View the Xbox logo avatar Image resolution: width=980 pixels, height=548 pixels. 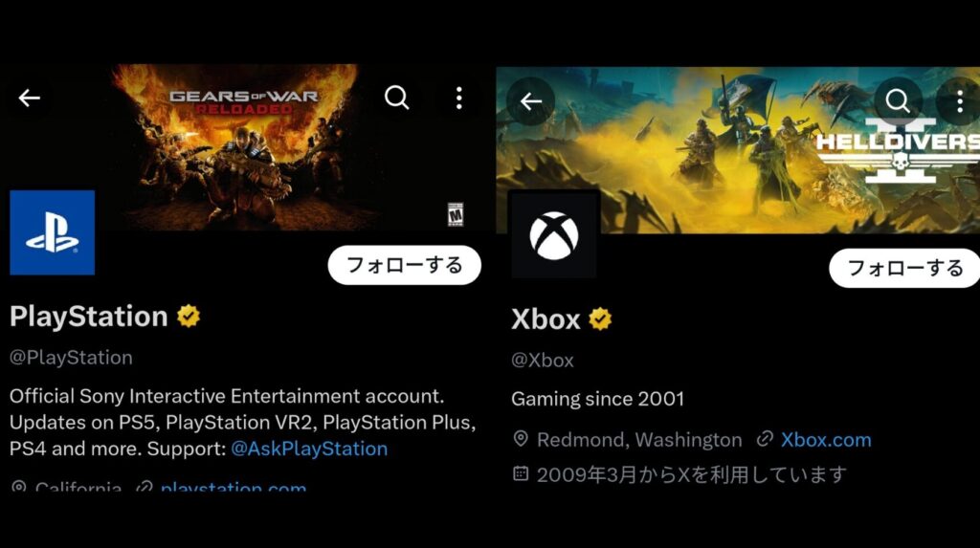tap(554, 235)
